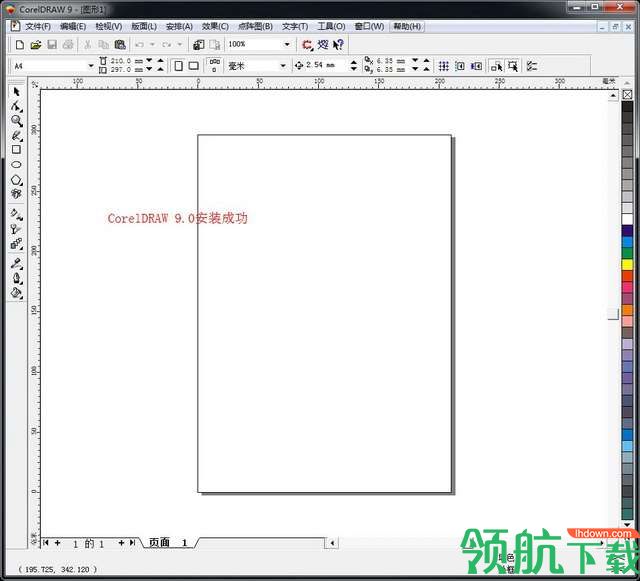Add a page after with the right plus button
The height and width of the screenshot is (581, 640).
121,543
